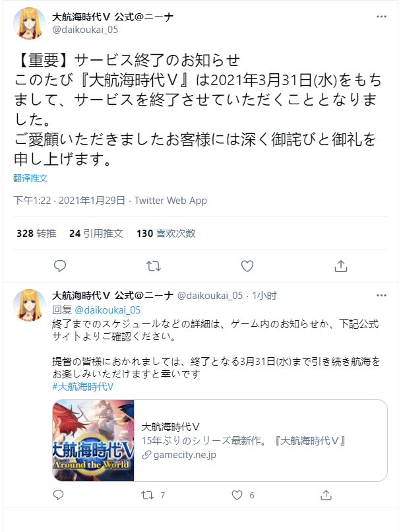The height and width of the screenshot is (532, 401).
Task: Open the more options menu on the main tweet
Action: point(381,17)
